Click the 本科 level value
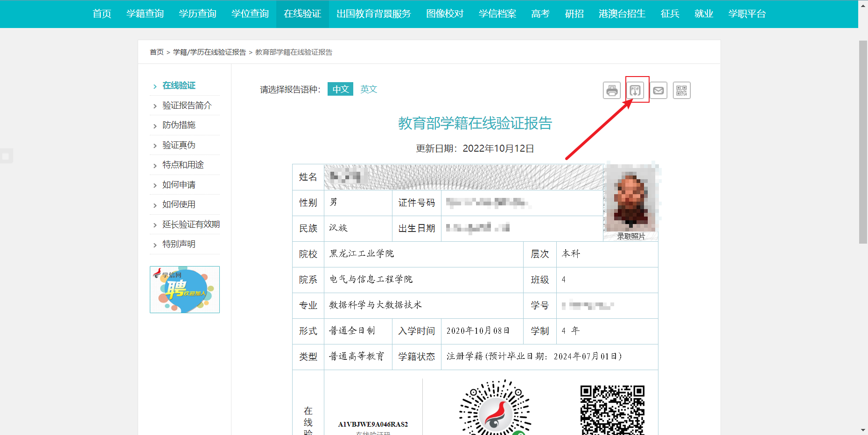Viewport: 868px width, 435px height. coord(571,254)
